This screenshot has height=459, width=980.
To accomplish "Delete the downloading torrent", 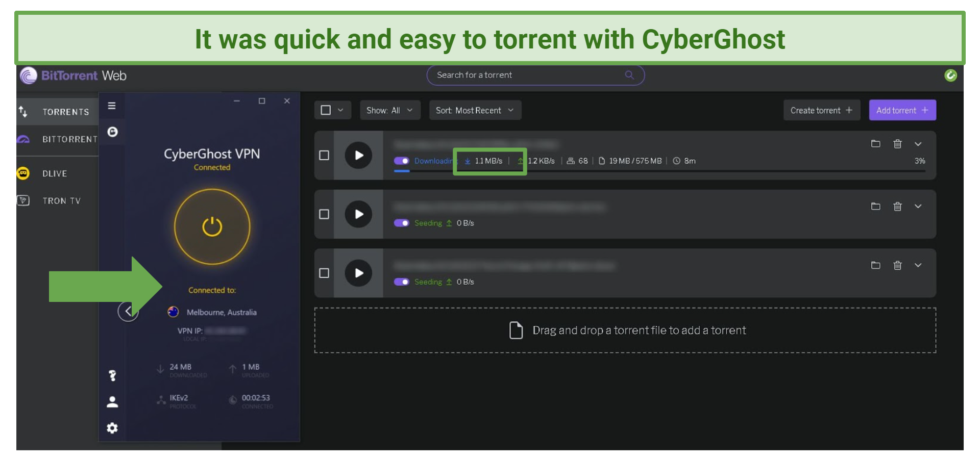I will 897,144.
